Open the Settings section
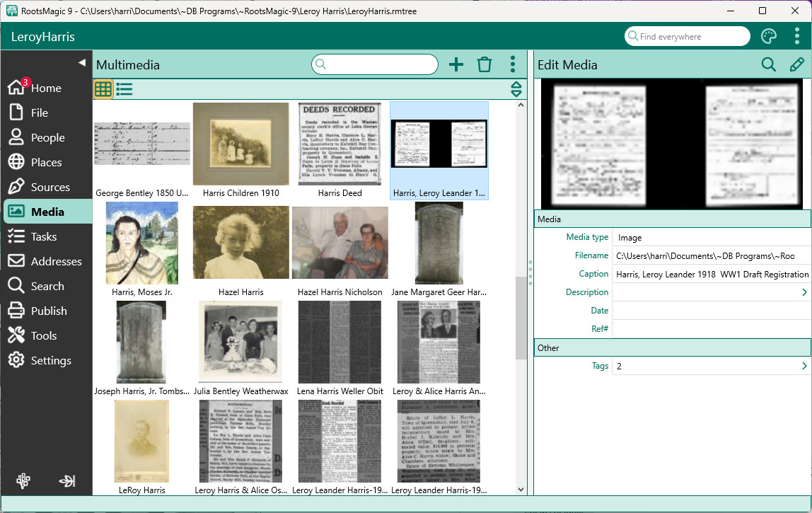This screenshot has height=513, width=812. click(50, 361)
